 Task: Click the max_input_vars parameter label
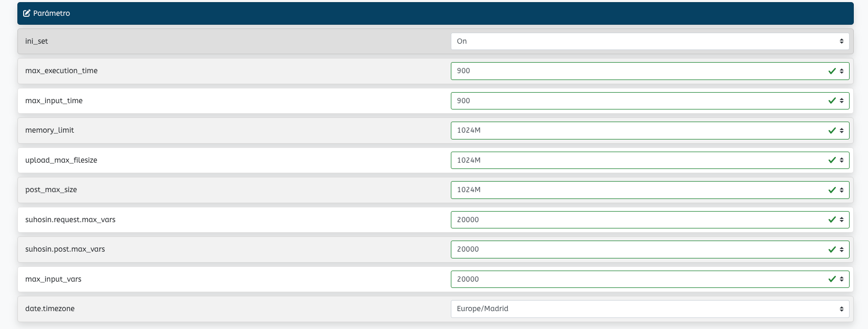tap(53, 279)
